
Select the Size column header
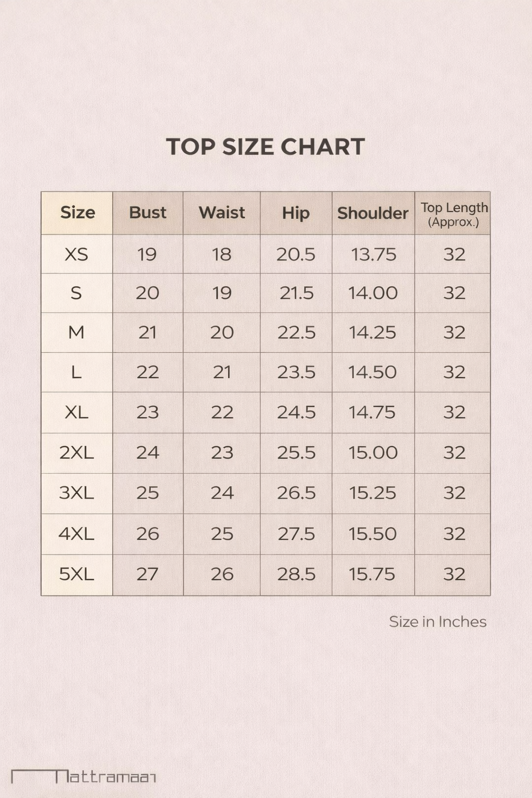click(x=77, y=212)
